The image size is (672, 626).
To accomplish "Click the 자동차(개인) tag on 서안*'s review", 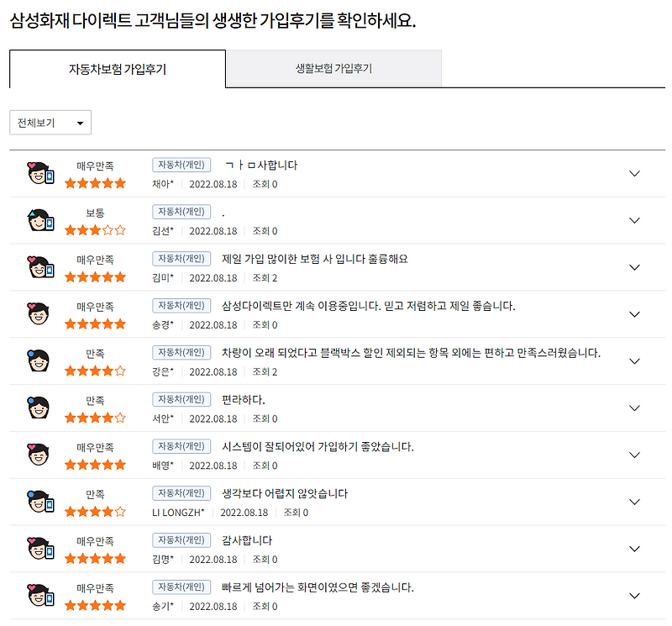I will tap(181, 399).
